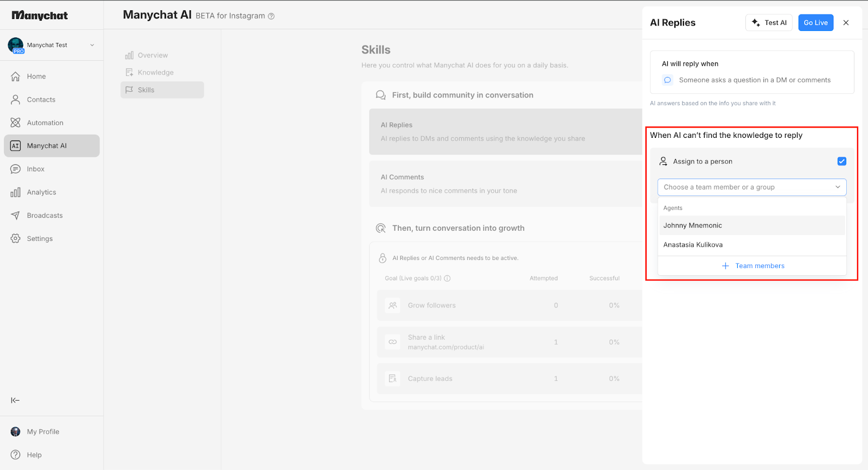Switch to the Knowledge tab
868x470 pixels.
[155, 73]
